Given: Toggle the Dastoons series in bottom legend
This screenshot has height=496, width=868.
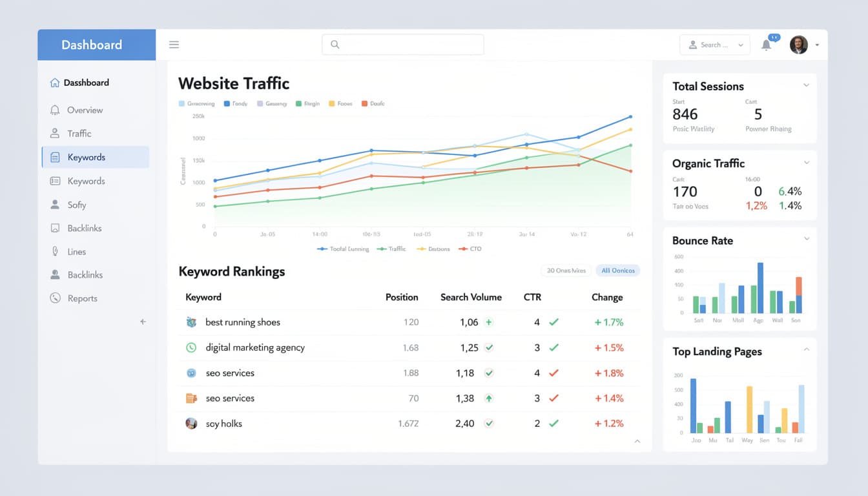Looking at the screenshot, I should (x=433, y=249).
